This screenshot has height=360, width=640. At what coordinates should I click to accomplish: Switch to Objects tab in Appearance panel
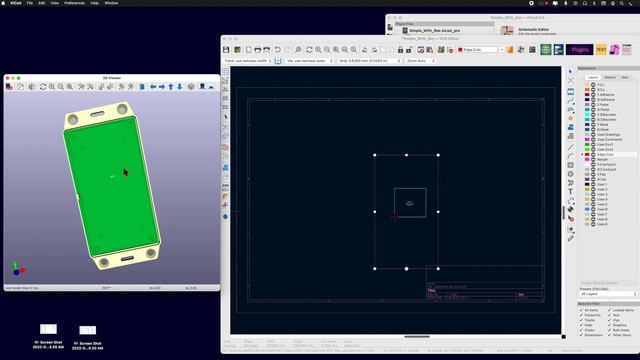[610, 77]
